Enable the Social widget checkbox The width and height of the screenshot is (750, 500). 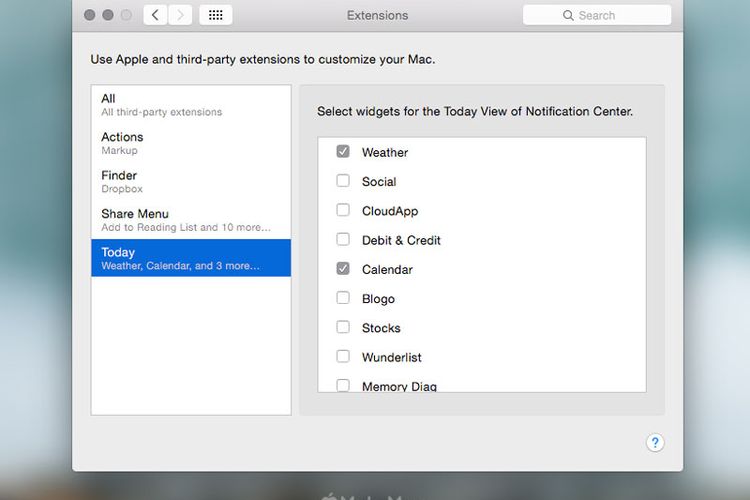[343, 181]
